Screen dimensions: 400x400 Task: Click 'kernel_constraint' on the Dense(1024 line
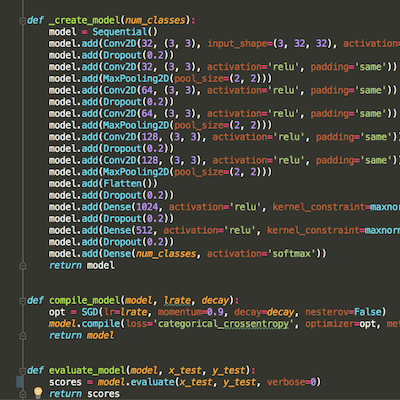(x=318, y=207)
